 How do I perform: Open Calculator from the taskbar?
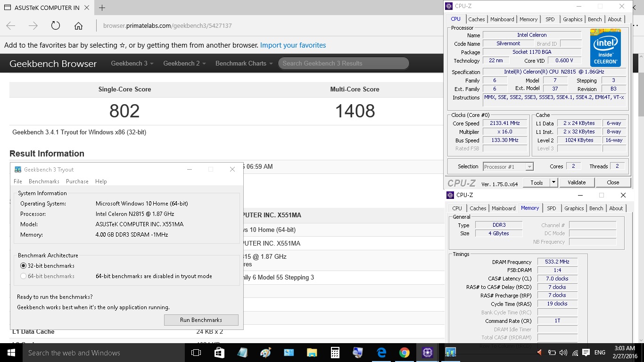335,353
